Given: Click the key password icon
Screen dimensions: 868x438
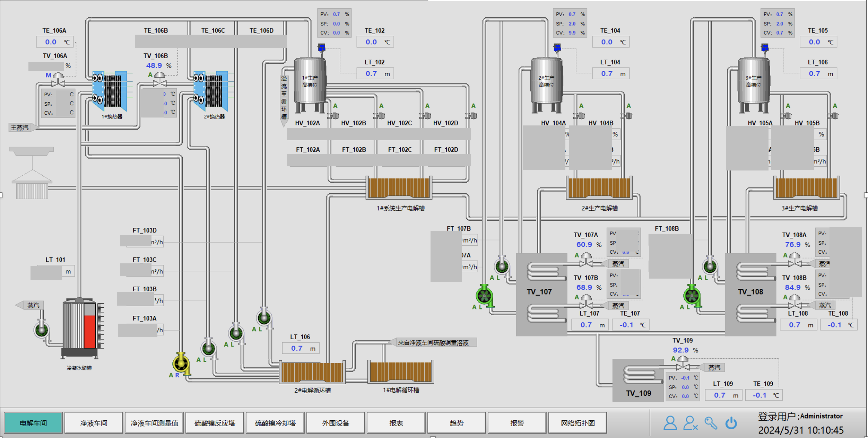Looking at the screenshot, I should [x=711, y=423].
